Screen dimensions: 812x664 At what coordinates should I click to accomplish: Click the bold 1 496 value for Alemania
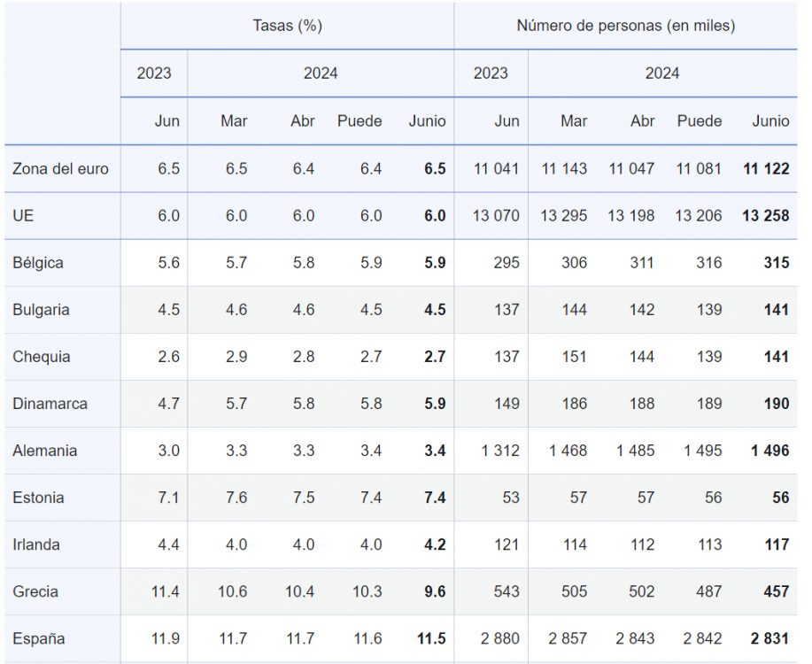click(x=769, y=451)
